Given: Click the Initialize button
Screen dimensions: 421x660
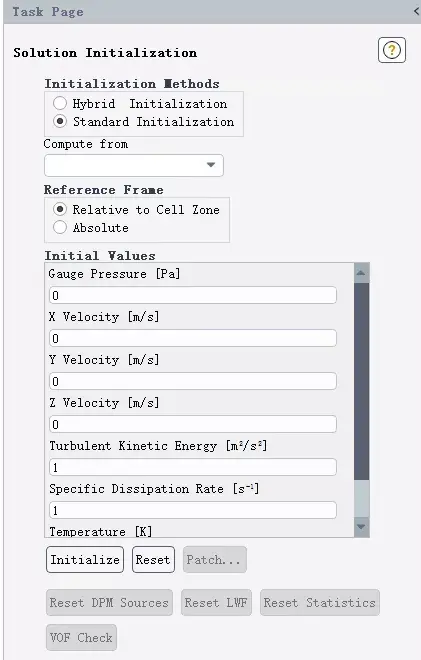Looking at the screenshot, I should (85, 559).
